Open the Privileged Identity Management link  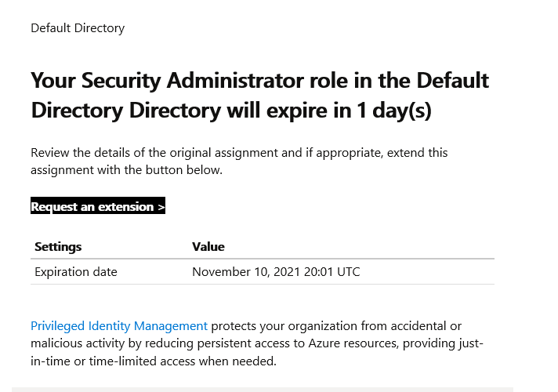119,326
